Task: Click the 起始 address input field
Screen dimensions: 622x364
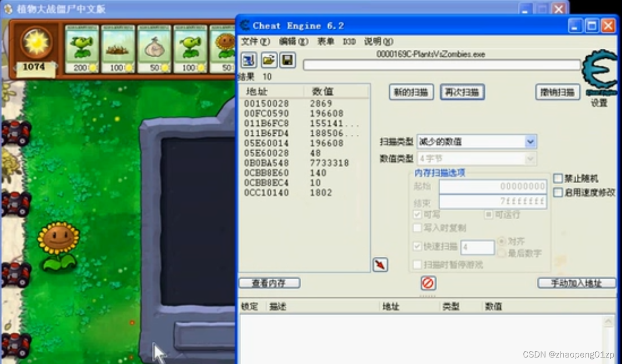Action: coord(493,187)
